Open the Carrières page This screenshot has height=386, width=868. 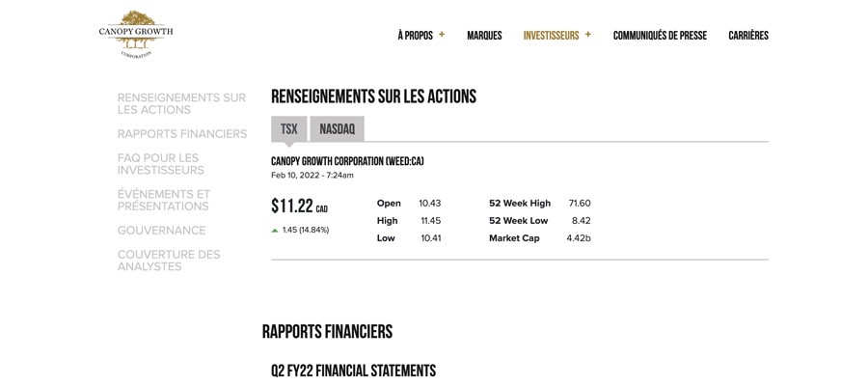748,36
